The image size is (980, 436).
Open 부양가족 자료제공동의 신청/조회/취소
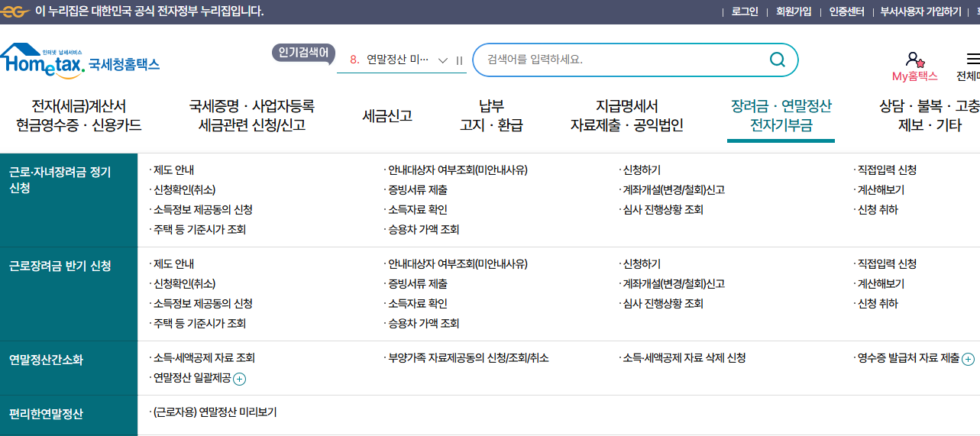tap(468, 358)
